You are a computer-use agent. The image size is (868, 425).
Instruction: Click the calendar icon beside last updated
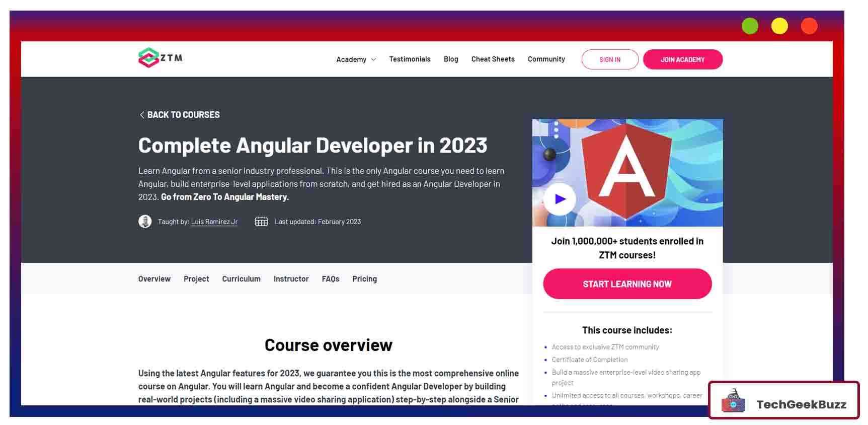tap(261, 222)
